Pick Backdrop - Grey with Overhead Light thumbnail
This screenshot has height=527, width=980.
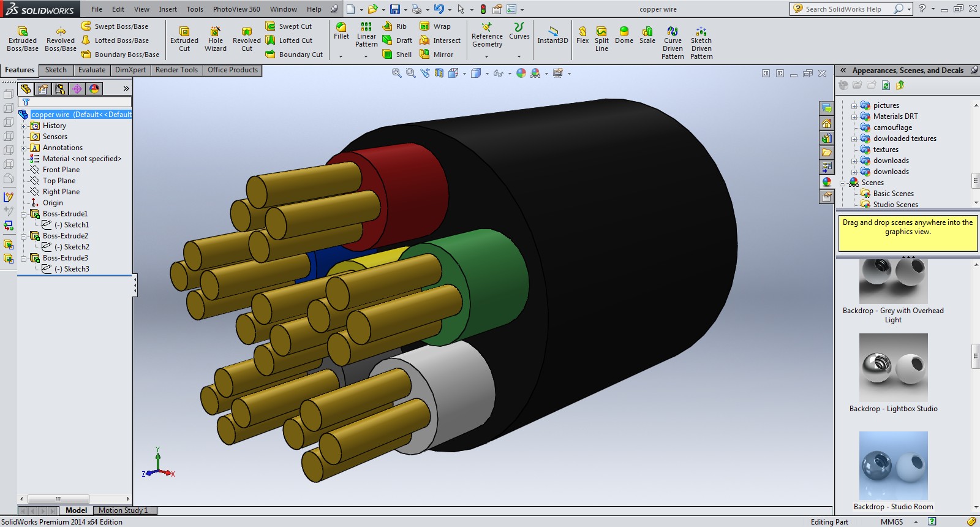(894, 281)
